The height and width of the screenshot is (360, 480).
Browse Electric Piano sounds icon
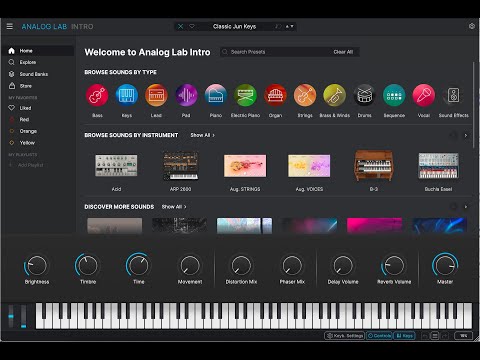[245, 95]
